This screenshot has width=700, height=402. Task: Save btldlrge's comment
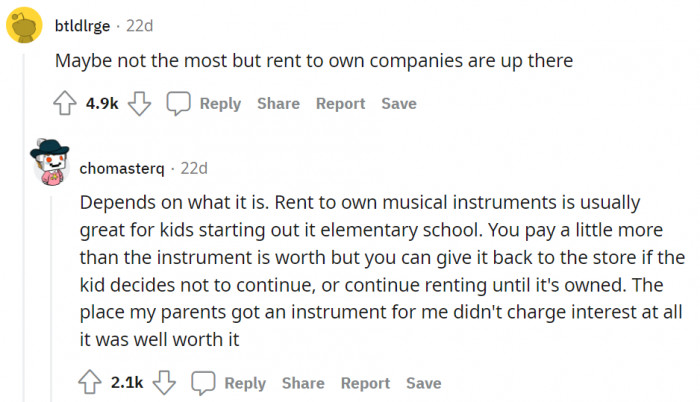coord(399,104)
